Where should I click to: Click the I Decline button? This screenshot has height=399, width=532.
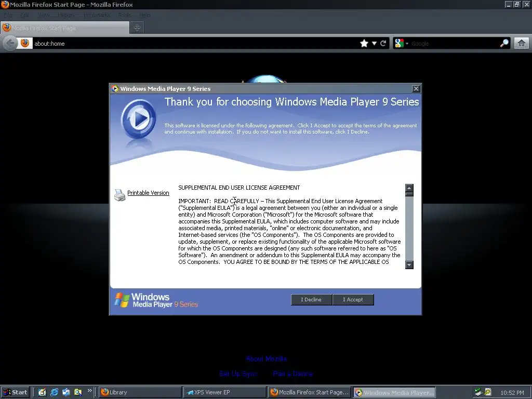311,300
